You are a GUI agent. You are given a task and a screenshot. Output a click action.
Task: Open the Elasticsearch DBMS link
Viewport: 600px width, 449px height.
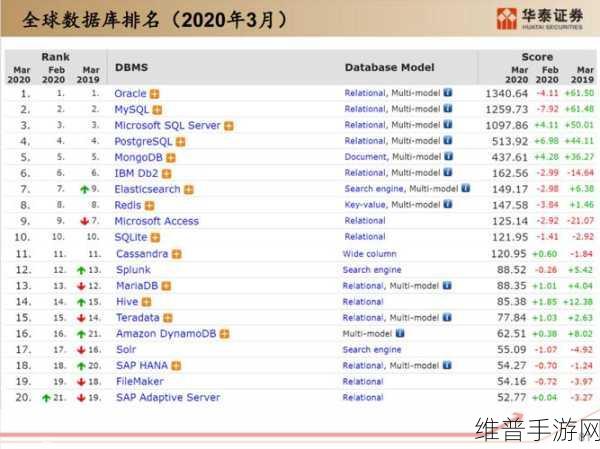[147, 189]
